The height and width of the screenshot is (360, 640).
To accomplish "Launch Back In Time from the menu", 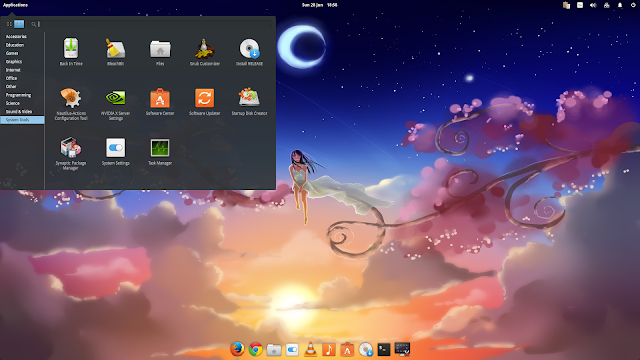I will coord(71,52).
